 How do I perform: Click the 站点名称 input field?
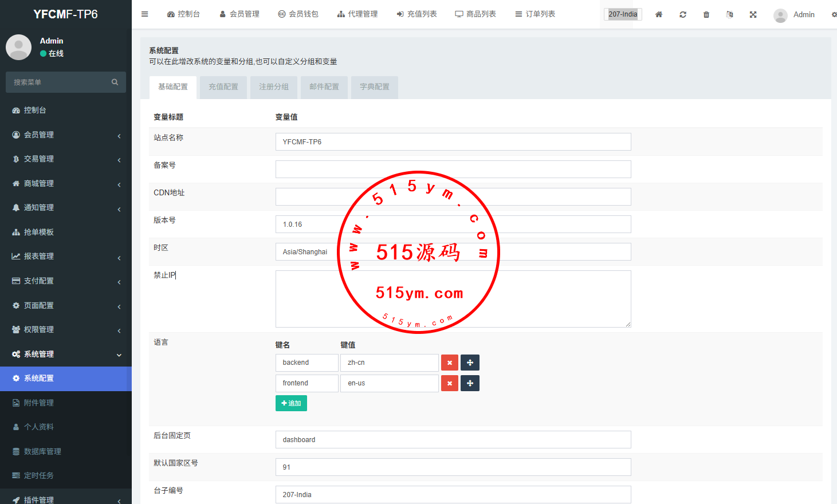(453, 142)
